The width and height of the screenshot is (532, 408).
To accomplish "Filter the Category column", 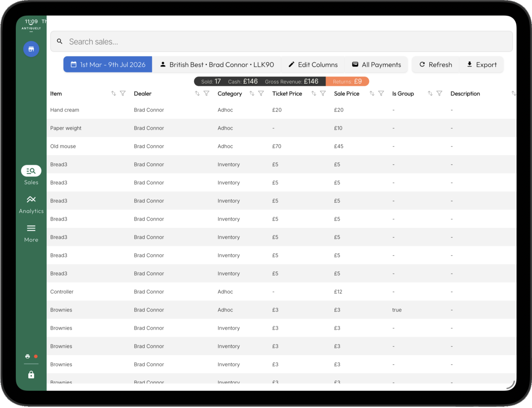I will 261,94.
